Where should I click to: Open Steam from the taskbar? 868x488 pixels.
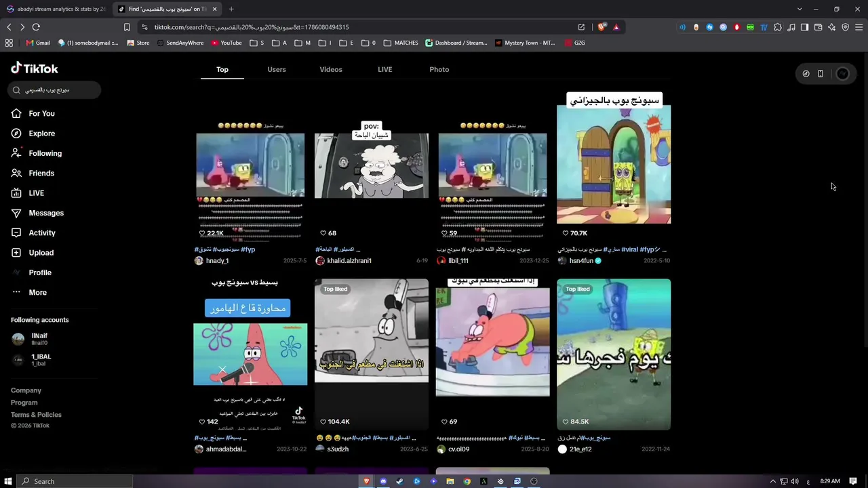click(399, 481)
